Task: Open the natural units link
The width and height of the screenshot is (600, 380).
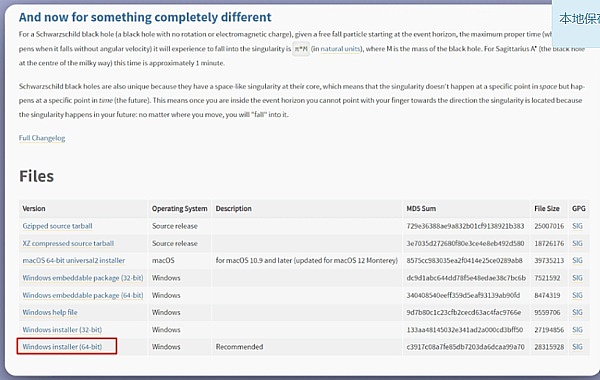Action: pyautogui.click(x=340, y=49)
